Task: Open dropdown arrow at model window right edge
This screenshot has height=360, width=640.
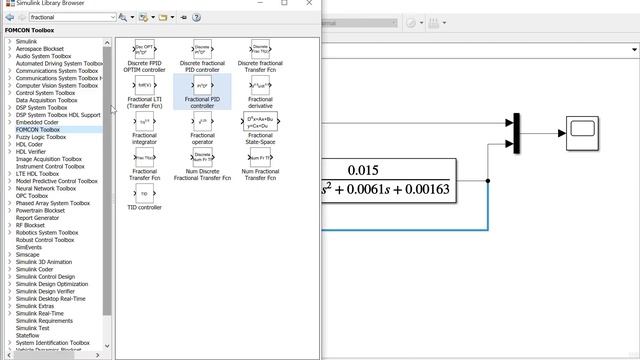Action: pyautogui.click(x=634, y=50)
